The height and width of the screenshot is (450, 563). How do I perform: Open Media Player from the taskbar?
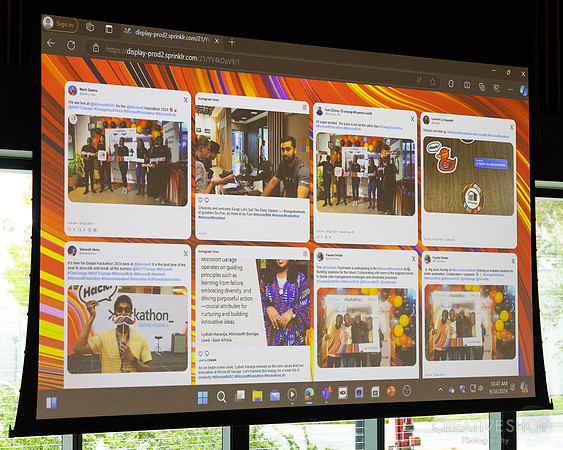click(292, 395)
